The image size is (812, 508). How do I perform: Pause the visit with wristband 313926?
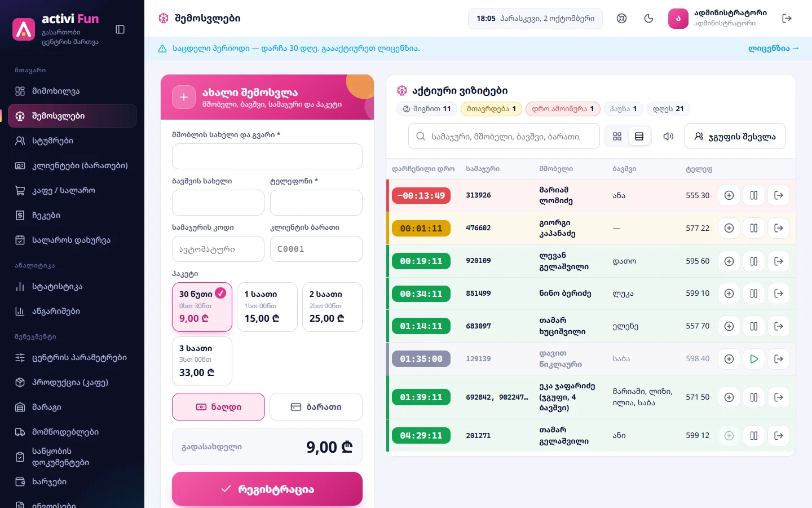[754, 195]
